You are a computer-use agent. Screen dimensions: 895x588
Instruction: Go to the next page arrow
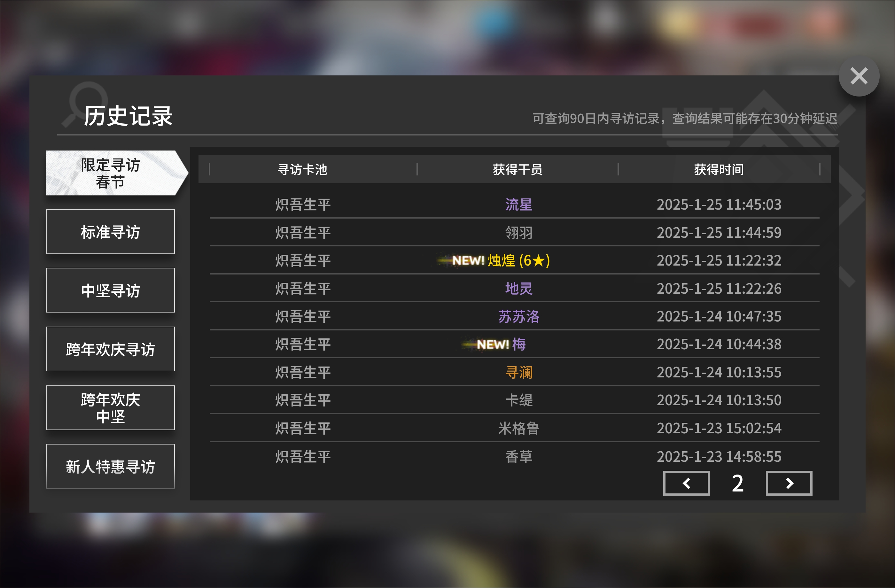(789, 483)
